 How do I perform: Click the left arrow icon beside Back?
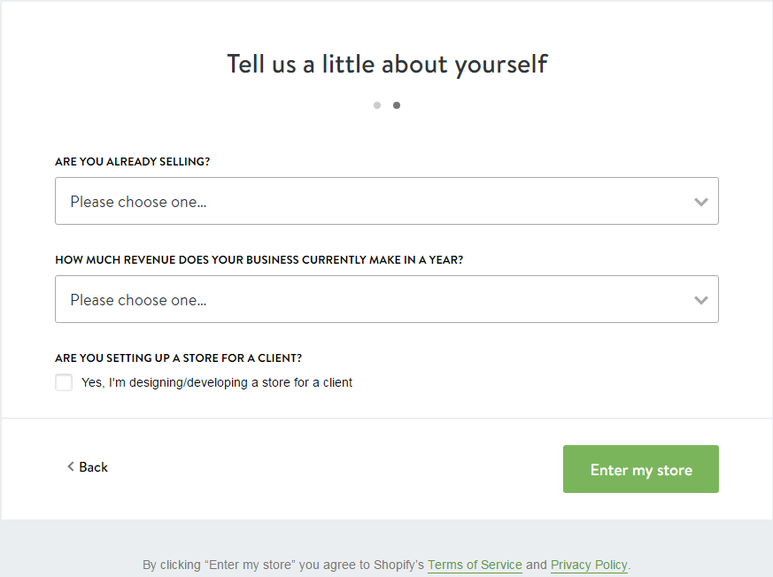[71, 466]
